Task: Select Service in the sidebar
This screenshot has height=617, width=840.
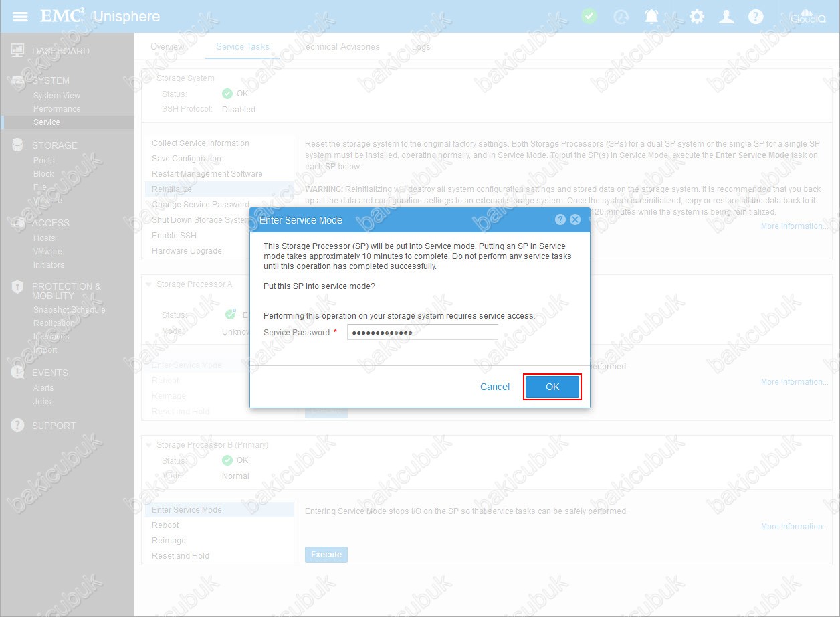Action: click(x=47, y=122)
